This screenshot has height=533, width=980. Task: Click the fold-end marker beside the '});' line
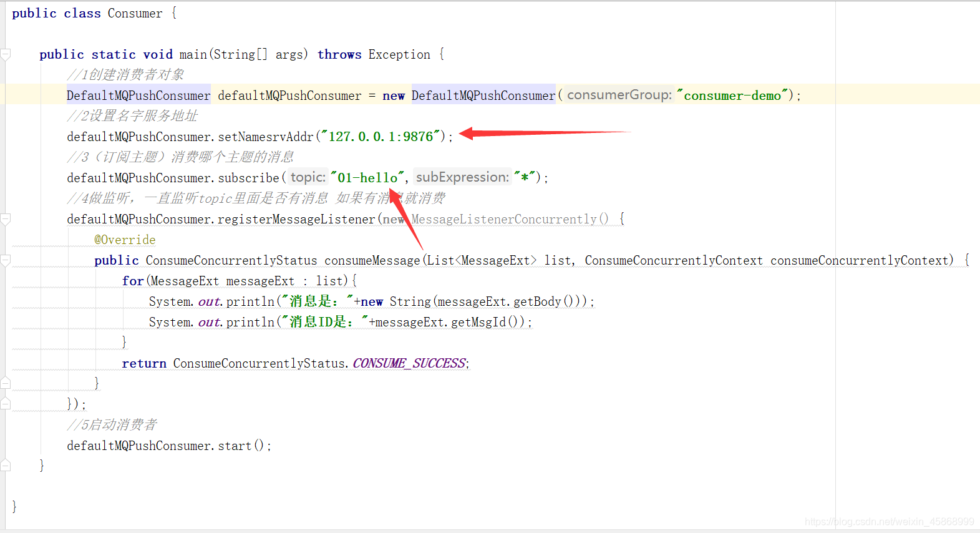pyautogui.click(x=6, y=404)
